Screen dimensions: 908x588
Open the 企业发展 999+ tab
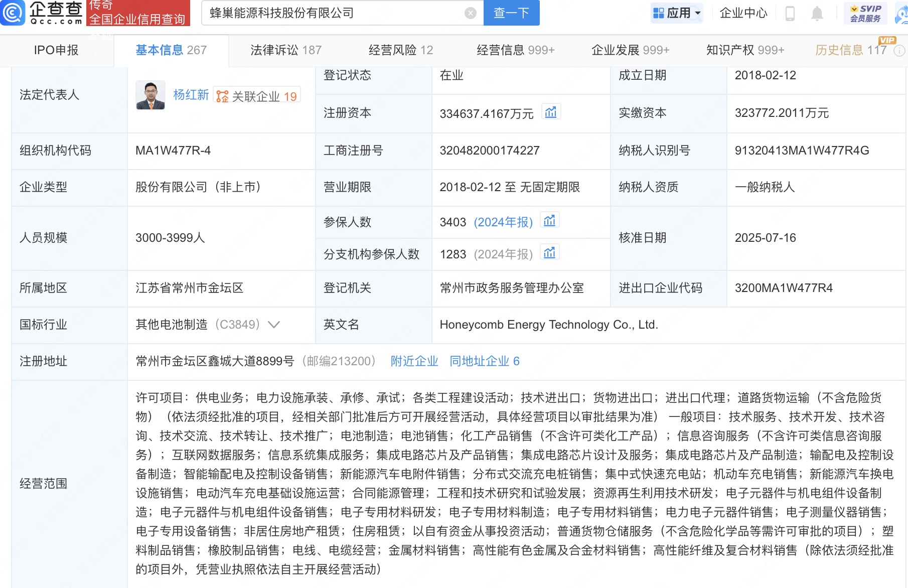point(631,50)
